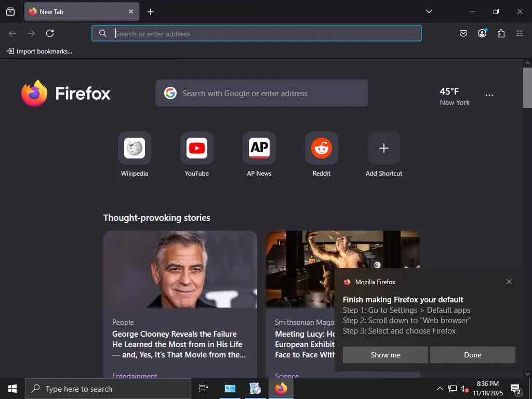Open Firefox View from the tab strip icon

[x=10, y=11]
